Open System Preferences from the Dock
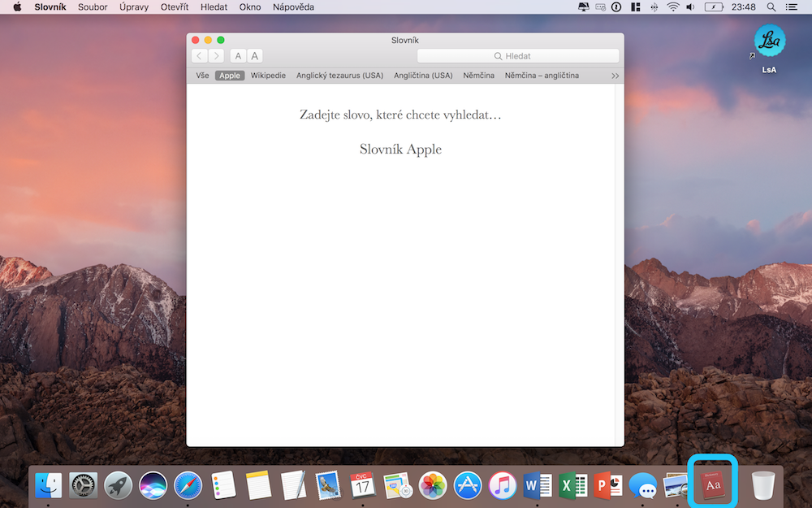 point(83,486)
